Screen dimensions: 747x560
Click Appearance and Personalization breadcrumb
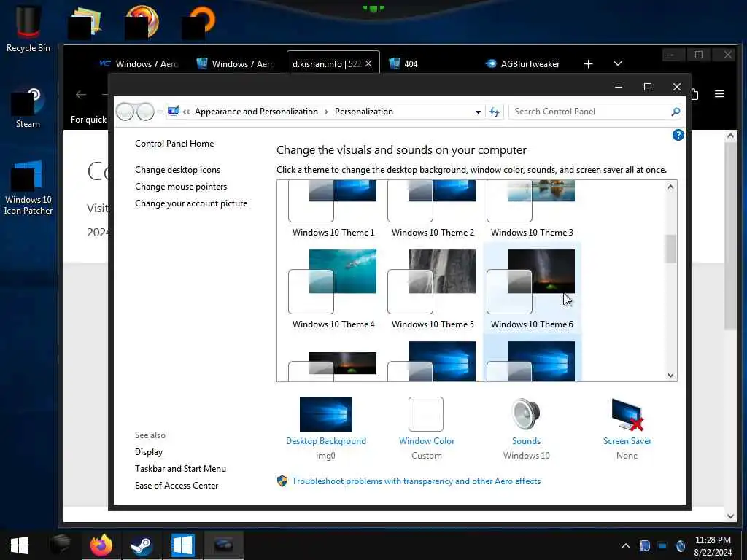pyautogui.click(x=256, y=112)
